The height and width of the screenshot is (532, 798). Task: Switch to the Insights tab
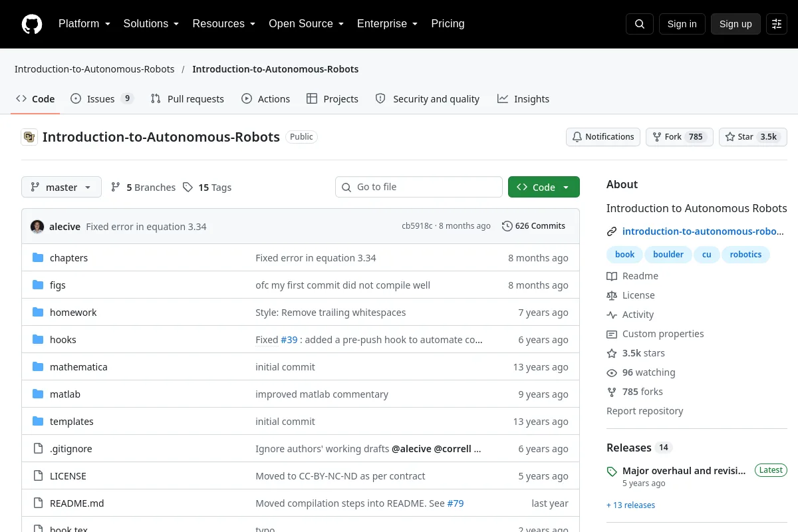point(523,98)
